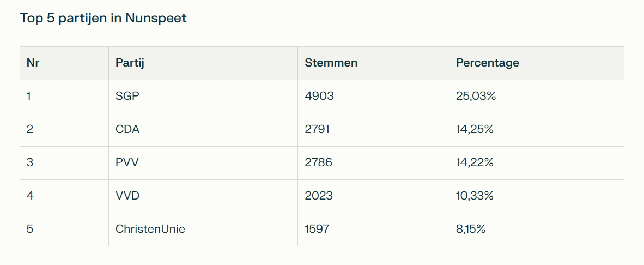
Task: Select the 14,25% percentage cell
Action: (x=475, y=129)
